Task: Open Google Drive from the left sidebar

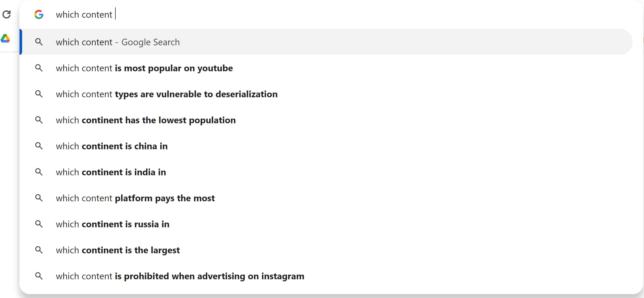Action: (5, 38)
